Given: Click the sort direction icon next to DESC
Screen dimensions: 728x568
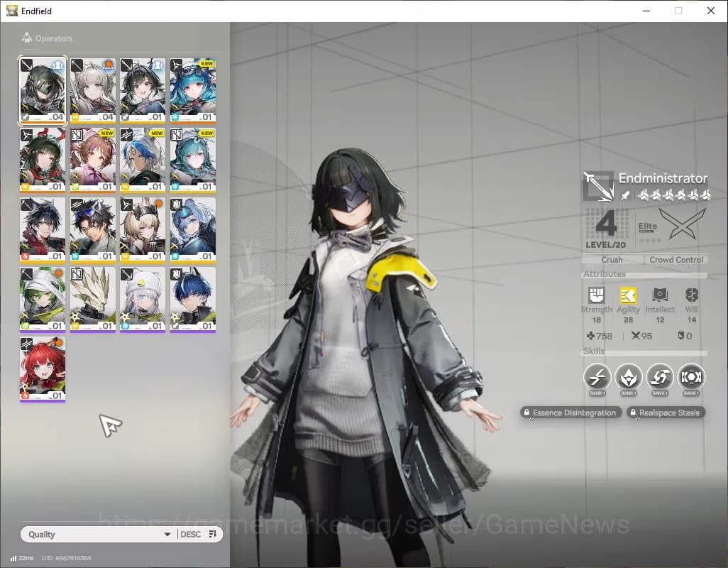Looking at the screenshot, I should (x=213, y=534).
